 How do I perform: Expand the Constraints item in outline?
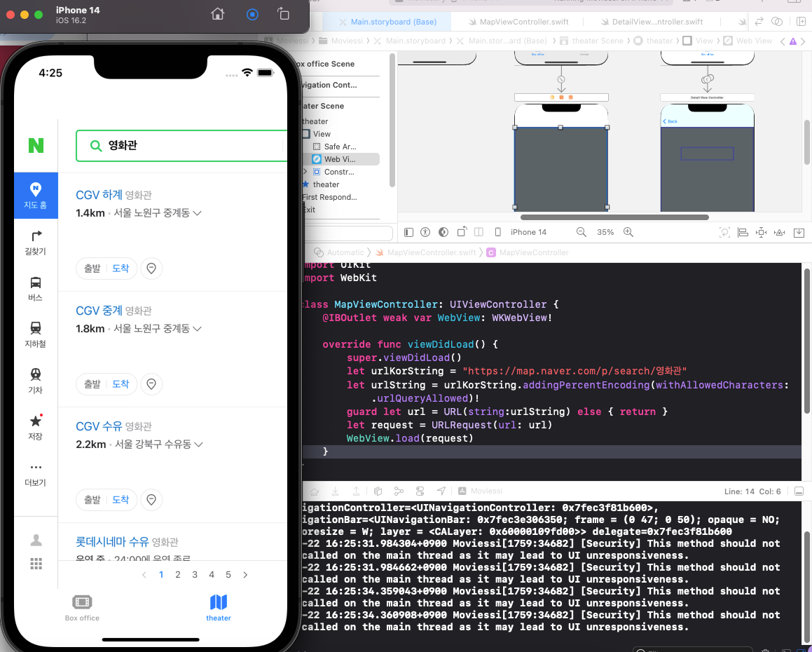point(305,172)
